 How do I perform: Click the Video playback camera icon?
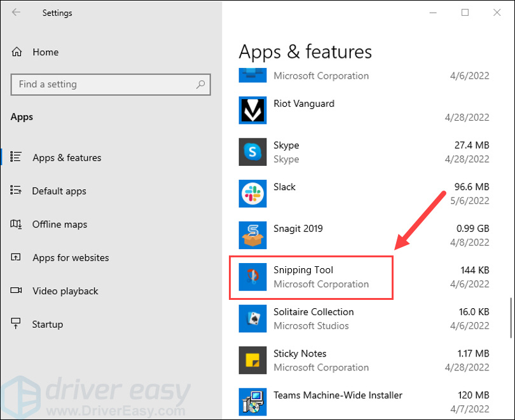point(16,290)
